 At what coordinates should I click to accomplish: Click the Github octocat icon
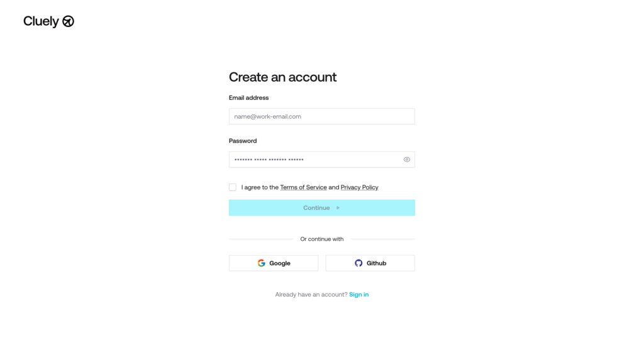point(358,263)
